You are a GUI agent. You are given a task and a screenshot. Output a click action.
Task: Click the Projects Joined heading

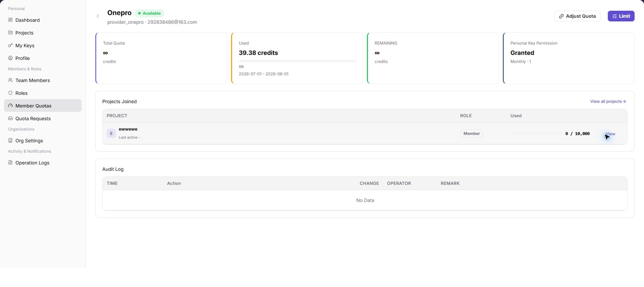click(x=119, y=102)
